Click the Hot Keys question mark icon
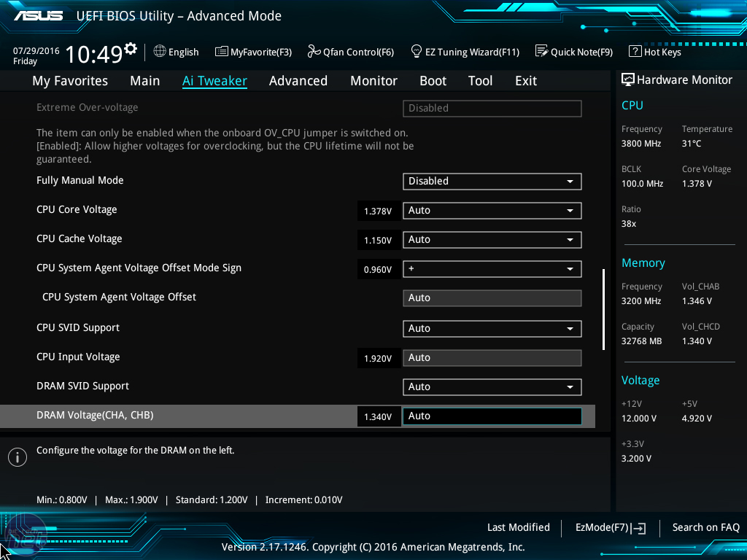747x560 pixels. pyautogui.click(x=635, y=51)
